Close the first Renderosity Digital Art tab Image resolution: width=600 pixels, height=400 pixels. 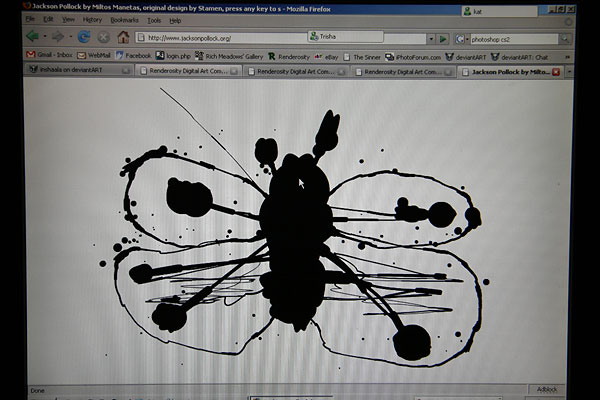234,71
